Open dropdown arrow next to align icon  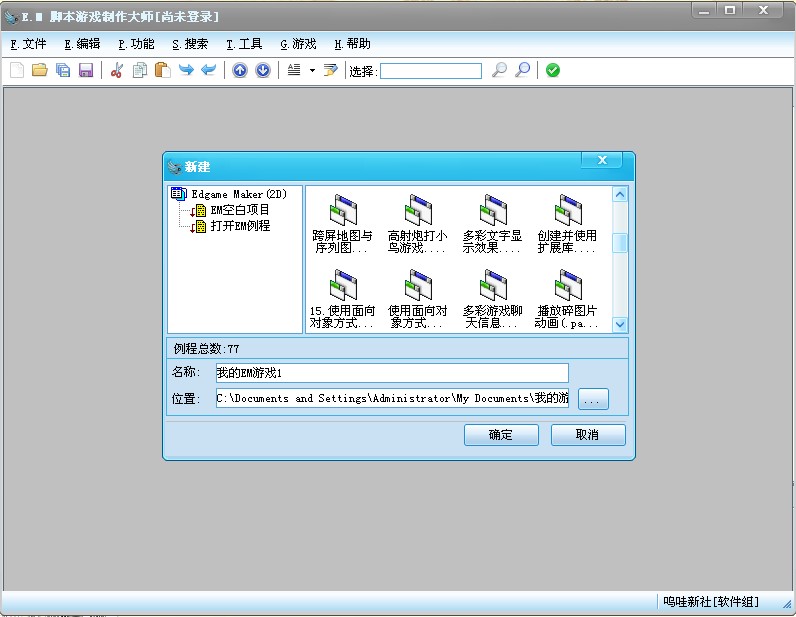[312, 71]
